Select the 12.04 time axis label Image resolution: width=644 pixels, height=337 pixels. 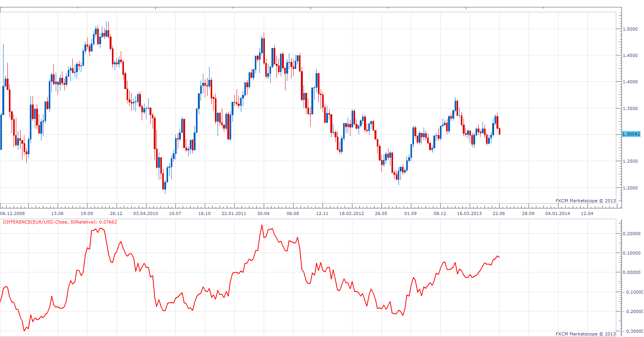coord(587,213)
